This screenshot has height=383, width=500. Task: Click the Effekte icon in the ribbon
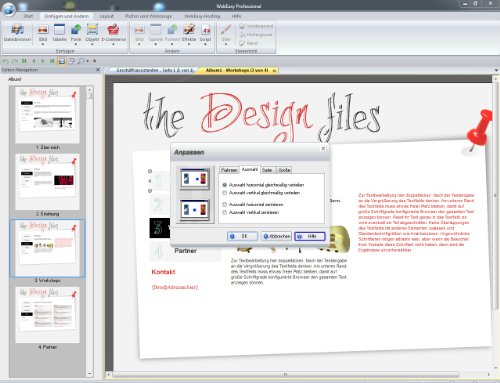[189, 30]
